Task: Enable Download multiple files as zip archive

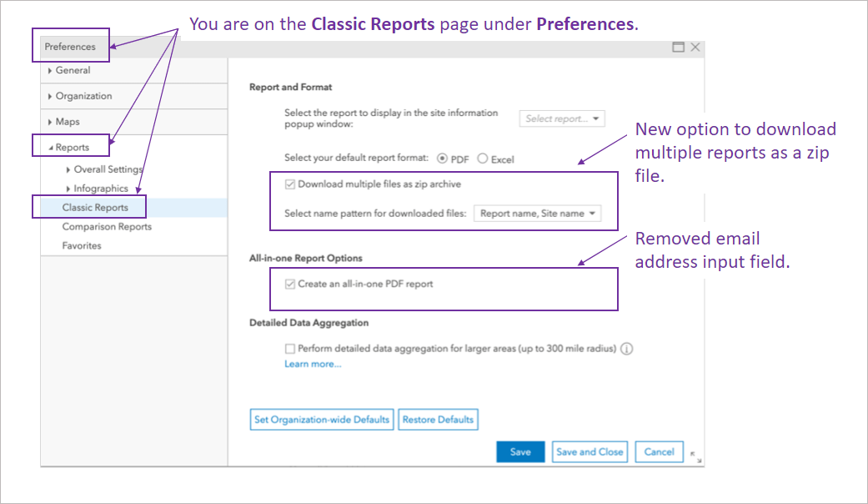Action: 290,184
